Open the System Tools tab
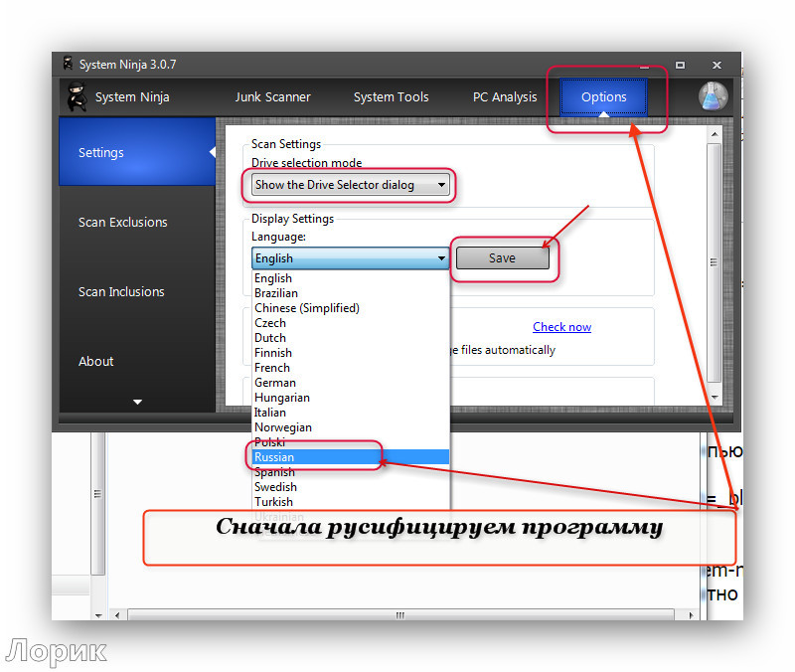The height and width of the screenshot is (672, 795). 391,96
